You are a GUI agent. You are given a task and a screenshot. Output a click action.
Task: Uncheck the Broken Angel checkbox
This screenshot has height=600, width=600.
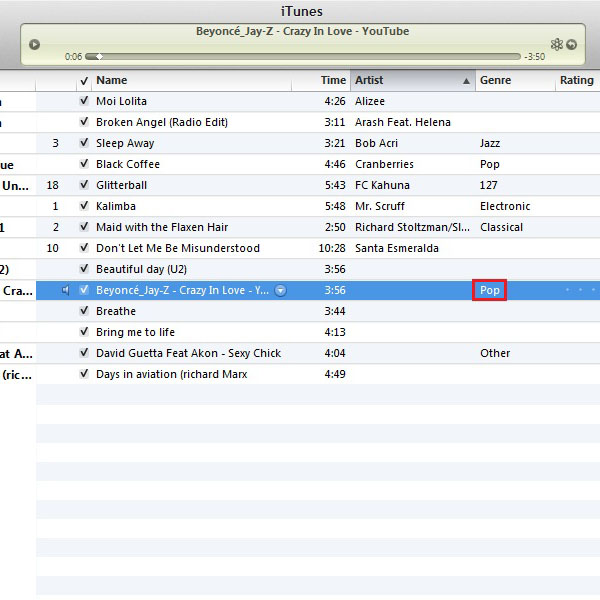(84, 122)
